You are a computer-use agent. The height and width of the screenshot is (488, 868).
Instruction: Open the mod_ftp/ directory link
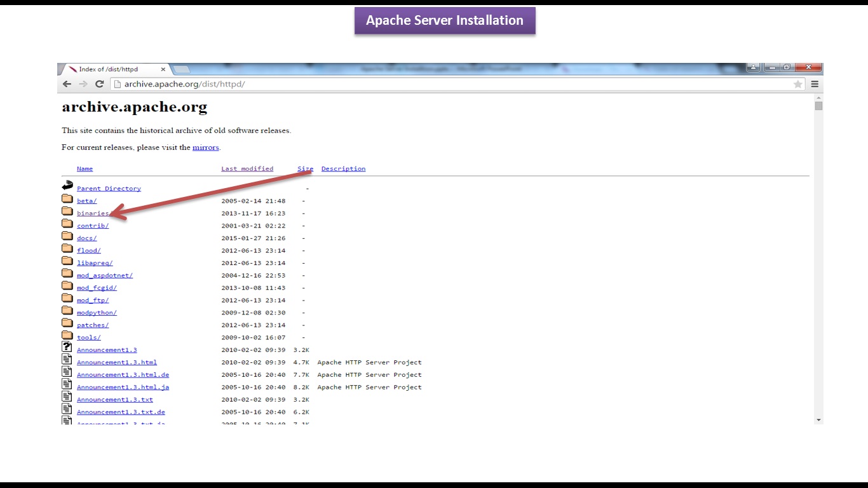click(93, 300)
